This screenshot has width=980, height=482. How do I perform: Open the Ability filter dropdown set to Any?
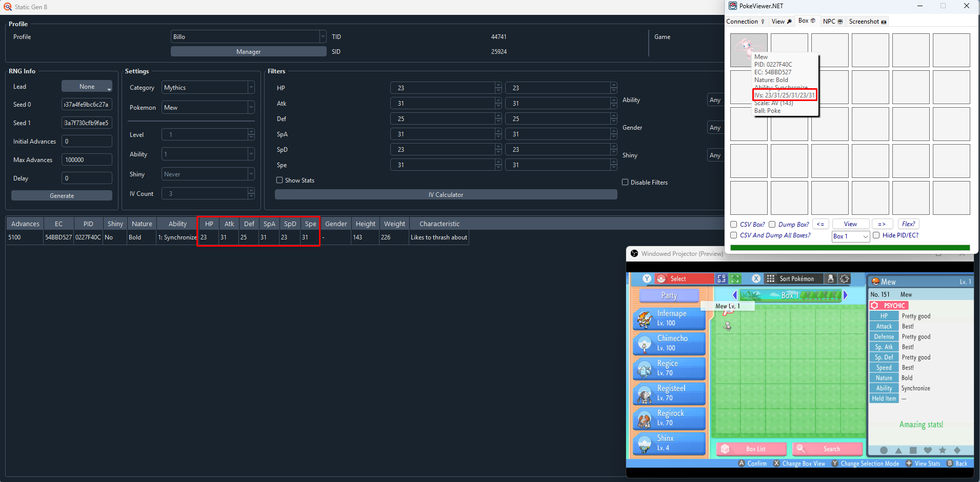click(x=715, y=100)
